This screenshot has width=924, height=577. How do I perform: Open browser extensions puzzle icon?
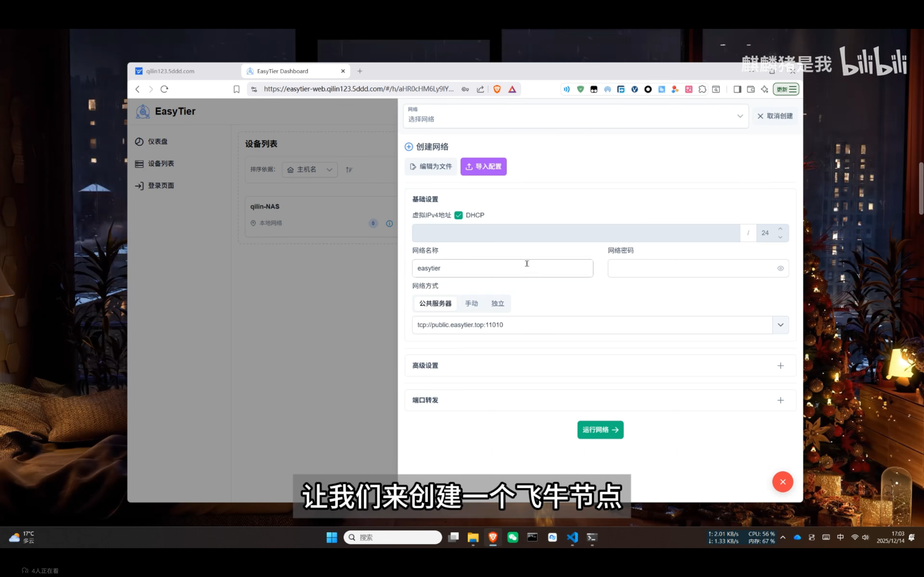702,89
